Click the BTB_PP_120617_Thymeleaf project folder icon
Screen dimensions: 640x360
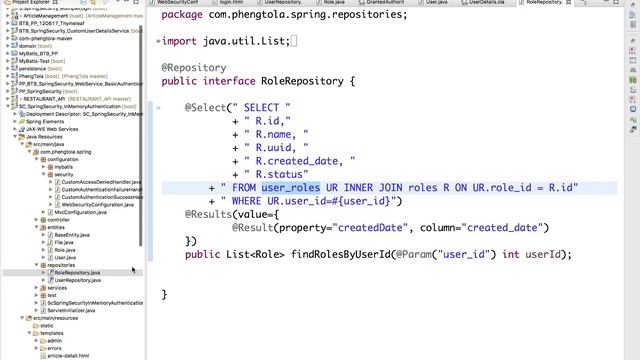[15, 23]
